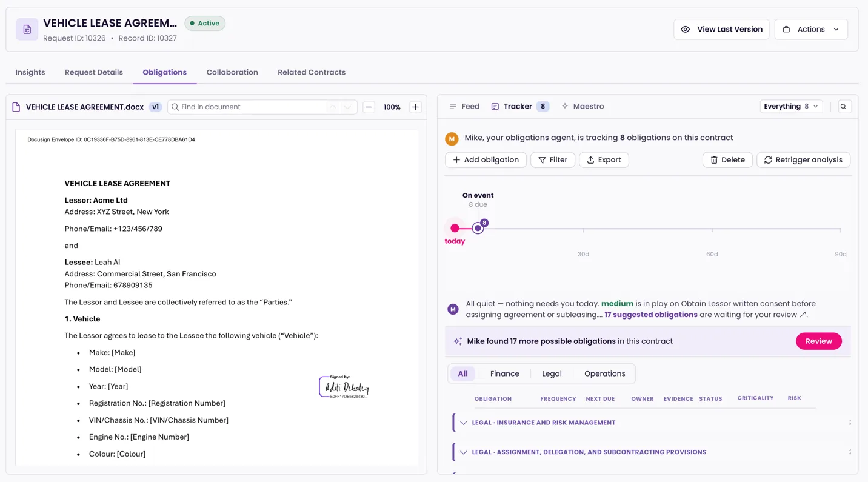
Task: Open the Maestro view
Action: coord(583,106)
